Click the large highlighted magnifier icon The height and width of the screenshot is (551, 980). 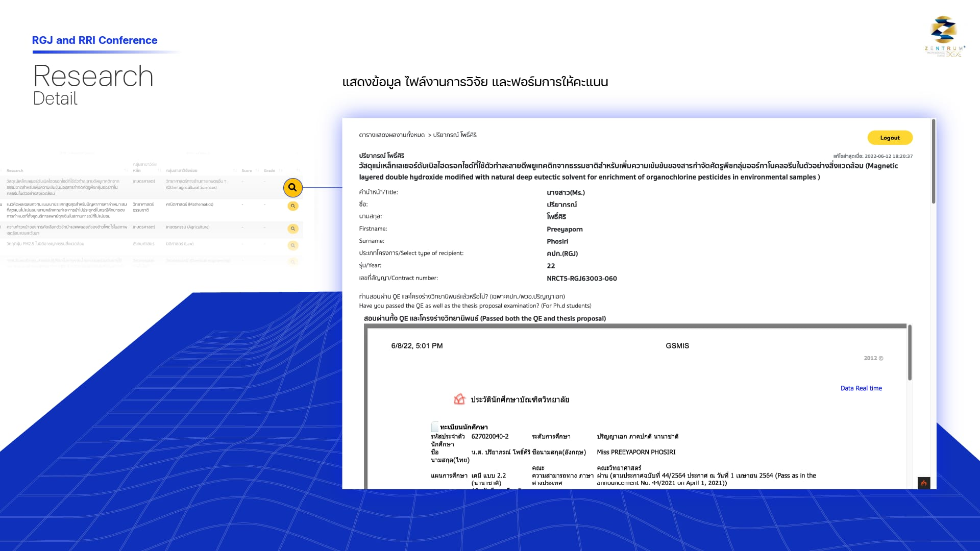click(x=292, y=188)
